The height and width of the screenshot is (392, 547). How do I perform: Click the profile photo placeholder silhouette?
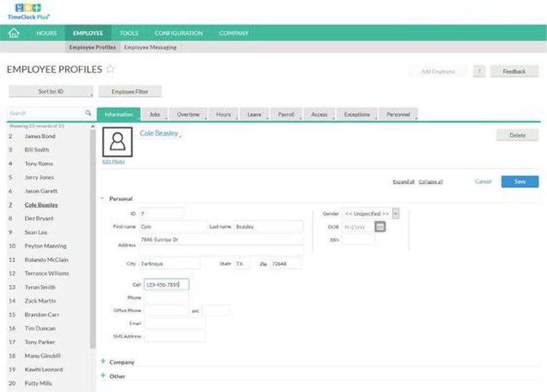(x=117, y=142)
